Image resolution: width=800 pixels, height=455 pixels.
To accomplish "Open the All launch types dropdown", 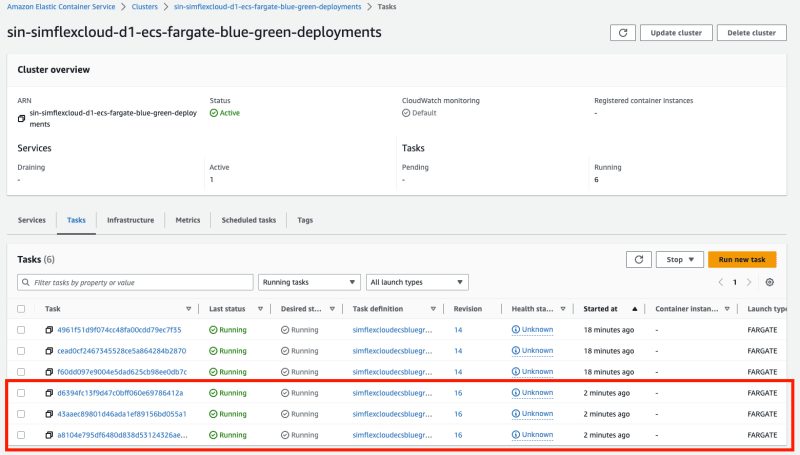I will (x=417, y=282).
